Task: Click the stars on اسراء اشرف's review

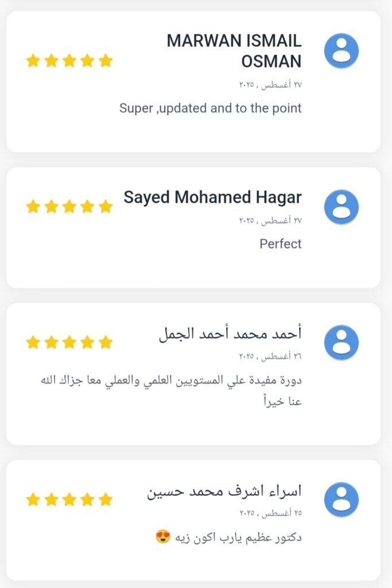Action: [x=69, y=500]
